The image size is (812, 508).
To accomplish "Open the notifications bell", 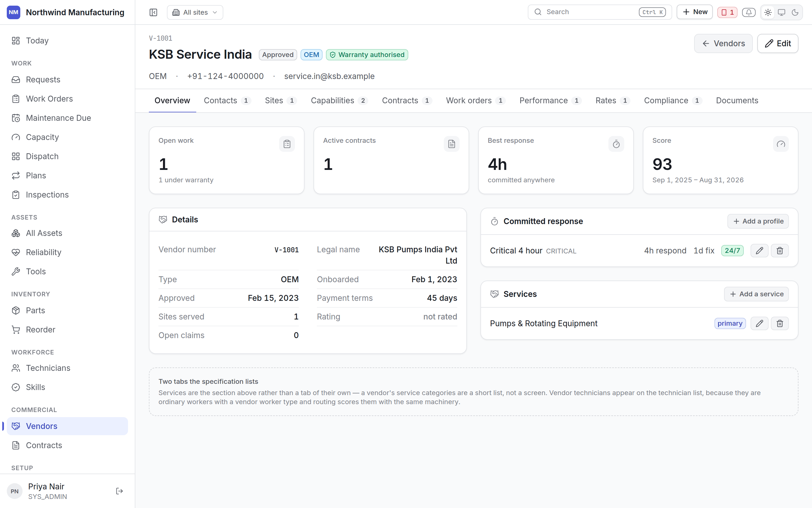I will point(749,12).
